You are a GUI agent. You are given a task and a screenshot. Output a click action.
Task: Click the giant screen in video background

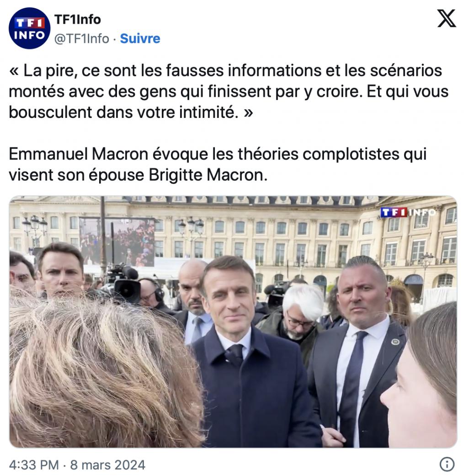(x=117, y=242)
